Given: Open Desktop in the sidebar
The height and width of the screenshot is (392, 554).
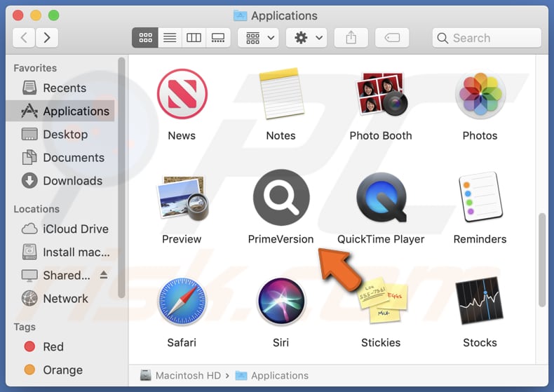Looking at the screenshot, I should [x=60, y=135].
